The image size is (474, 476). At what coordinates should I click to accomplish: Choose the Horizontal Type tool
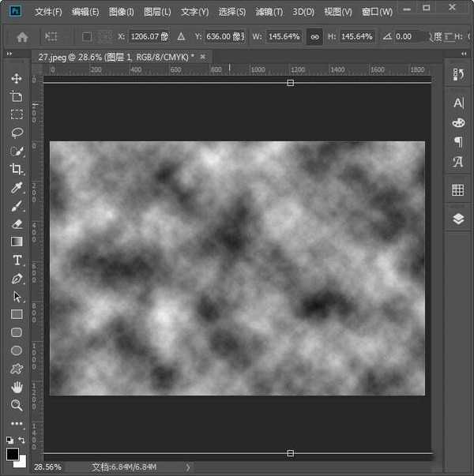coord(17,260)
